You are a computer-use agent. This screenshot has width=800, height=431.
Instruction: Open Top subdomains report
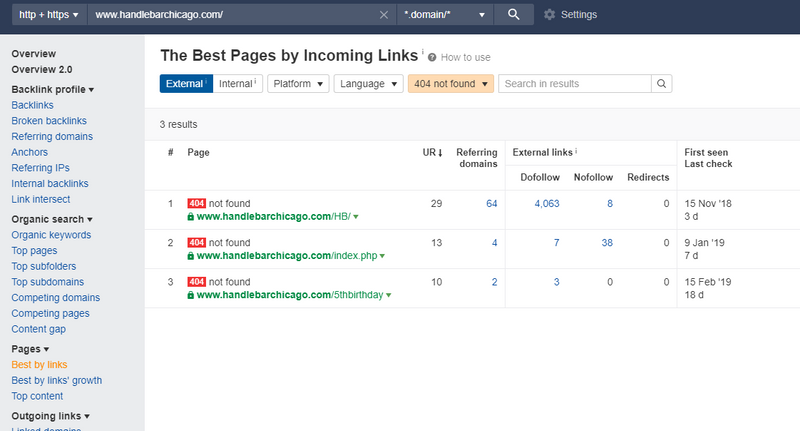point(47,282)
